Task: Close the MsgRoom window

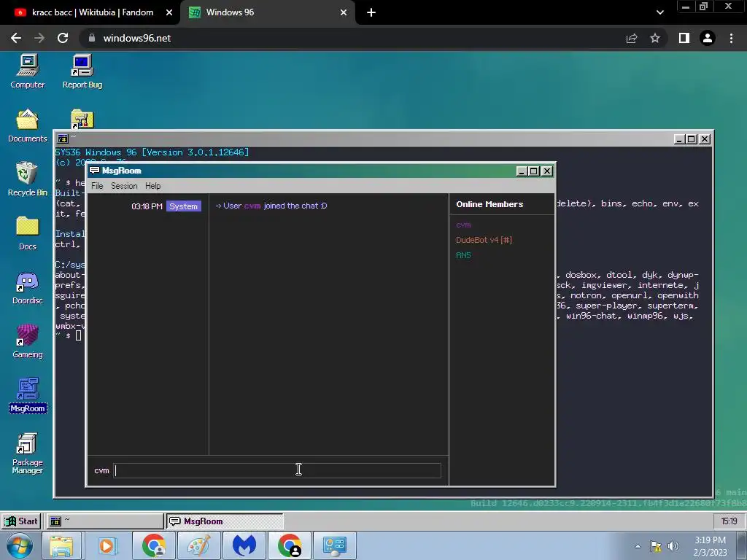Action: point(547,171)
